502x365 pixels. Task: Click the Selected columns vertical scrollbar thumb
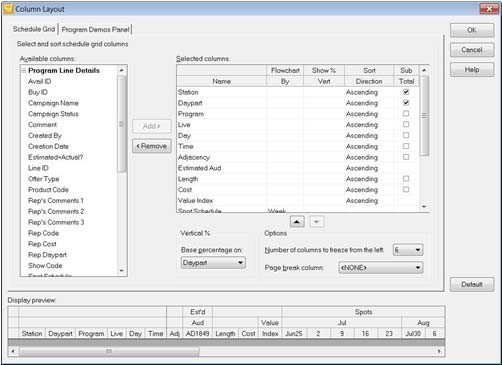coord(424,116)
